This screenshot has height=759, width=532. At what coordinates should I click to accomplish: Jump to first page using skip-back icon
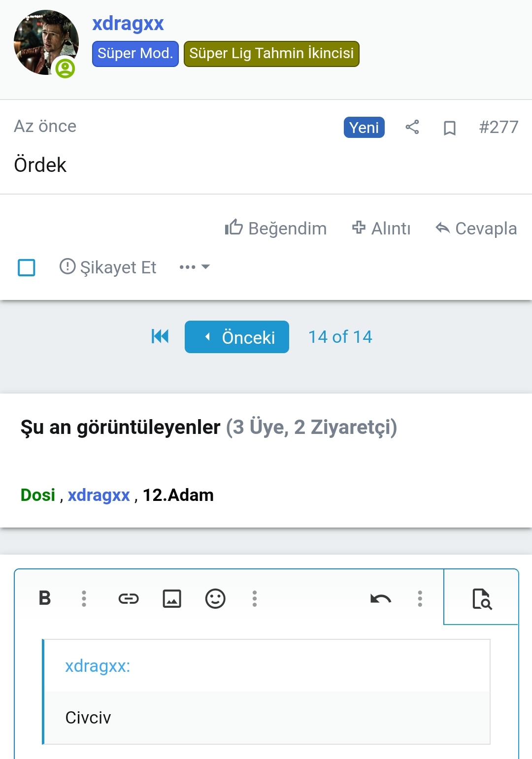pyautogui.click(x=160, y=336)
